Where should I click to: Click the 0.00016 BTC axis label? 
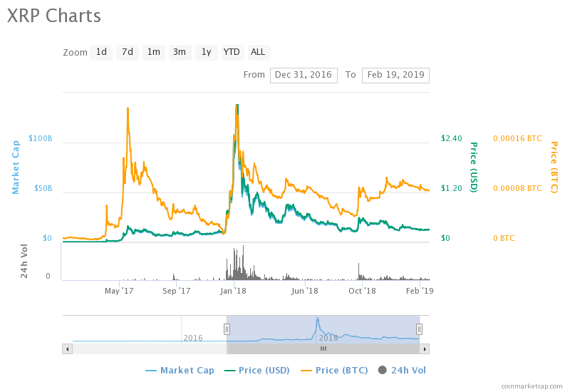point(517,138)
